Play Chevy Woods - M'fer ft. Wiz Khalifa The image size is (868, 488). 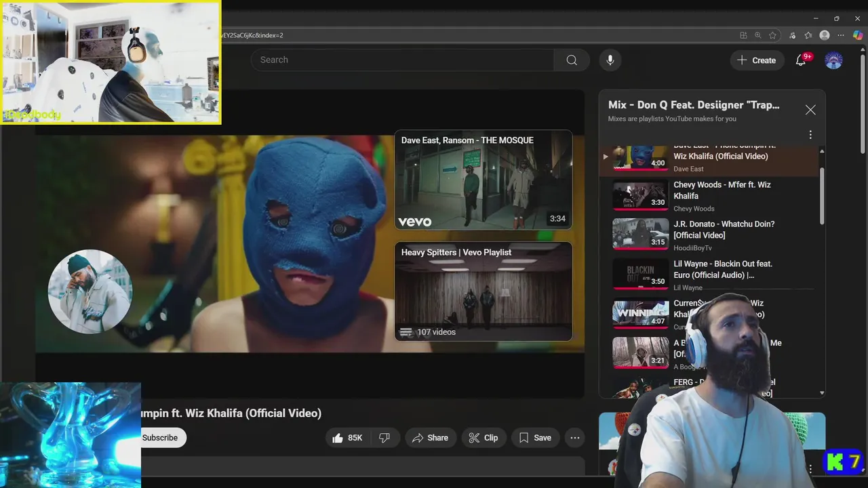722,190
